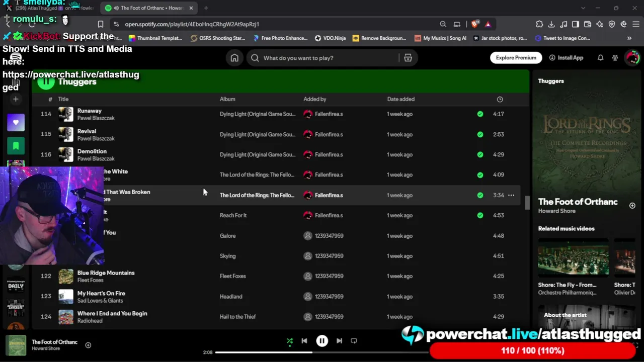Open the What's New notifications bell
Image resolution: width=644 pixels, height=362 pixels.
point(600,58)
